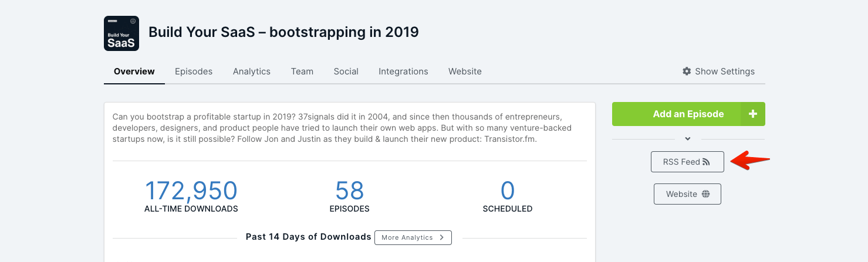This screenshot has width=868, height=262.
Task: Open the Analytics tab
Action: point(252,72)
